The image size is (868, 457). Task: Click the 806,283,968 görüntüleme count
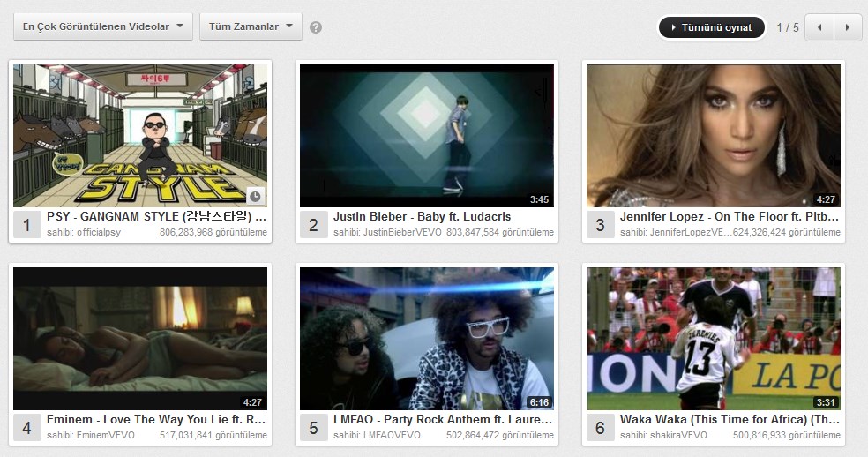click(213, 232)
